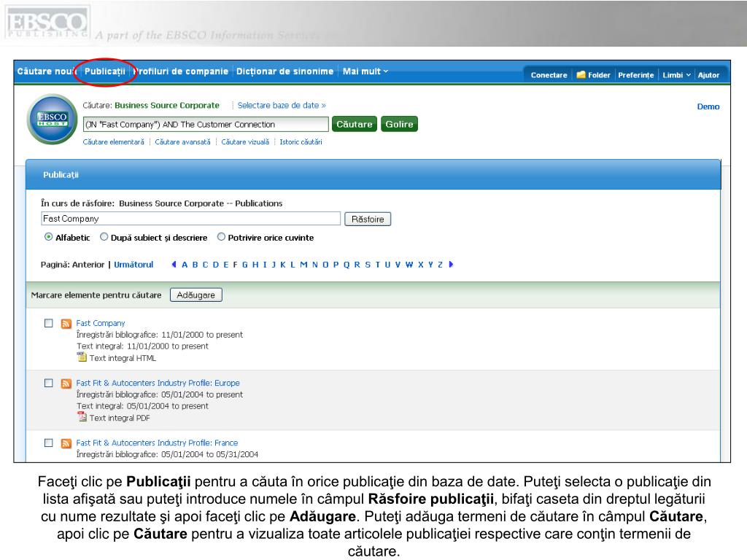Check the Industry Profile: Europe checkbox
This screenshot has width=747, height=560.
49,383
